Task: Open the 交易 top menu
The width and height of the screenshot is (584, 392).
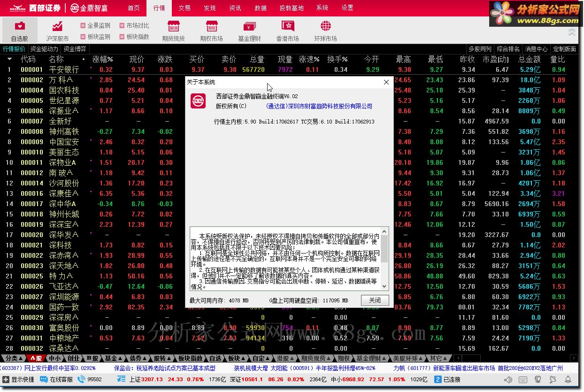Action: [184, 8]
